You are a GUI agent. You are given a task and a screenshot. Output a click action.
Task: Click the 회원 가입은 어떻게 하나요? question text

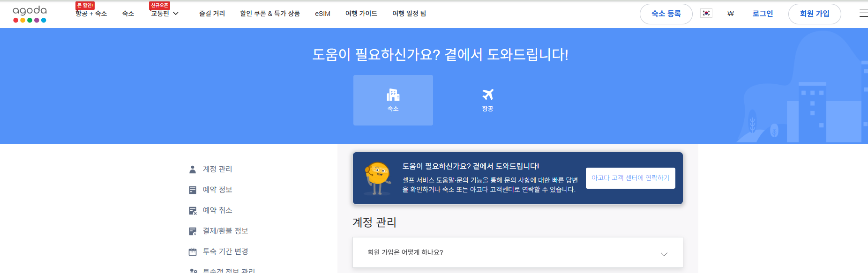pyautogui.click(x=405, y=252)
